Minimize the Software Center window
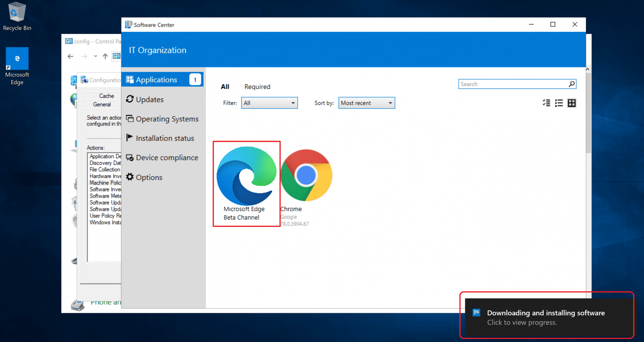 tap(531, 24)
